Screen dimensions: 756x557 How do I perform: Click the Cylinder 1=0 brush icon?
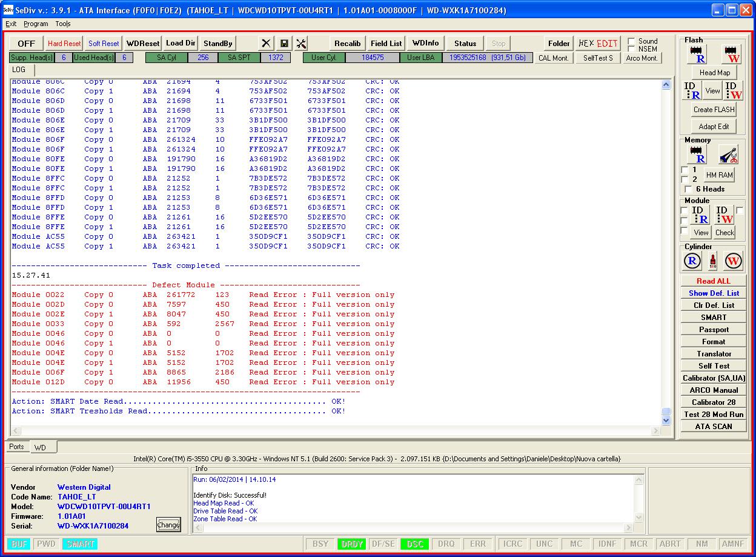[x=712, y=261]
